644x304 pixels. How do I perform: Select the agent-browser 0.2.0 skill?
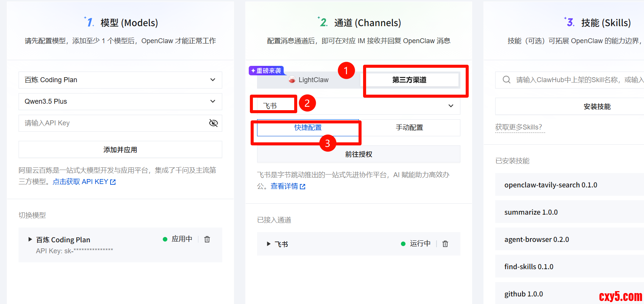click(569, 239)
